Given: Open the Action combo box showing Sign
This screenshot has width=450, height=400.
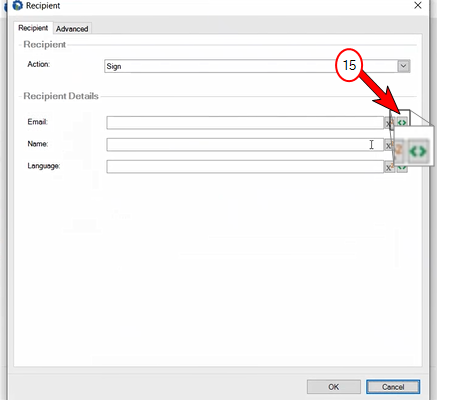Looking at the screenshot, I should [x=257, y=66].
